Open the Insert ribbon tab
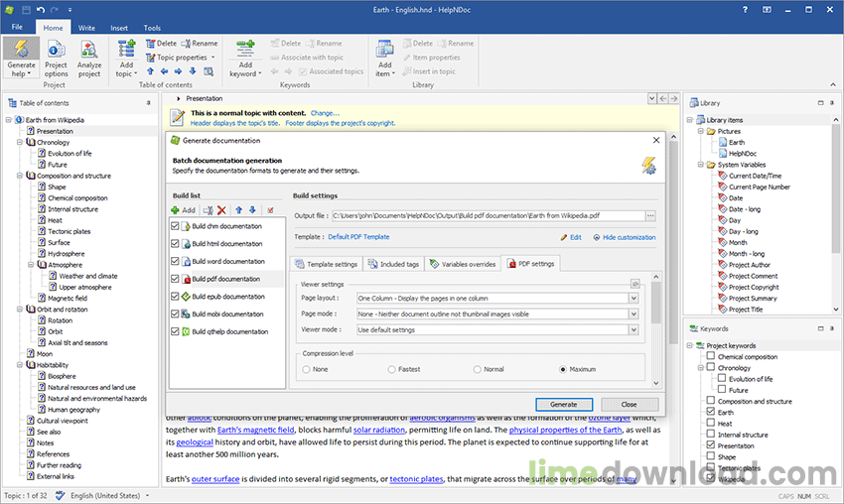 tap(119, 28)
